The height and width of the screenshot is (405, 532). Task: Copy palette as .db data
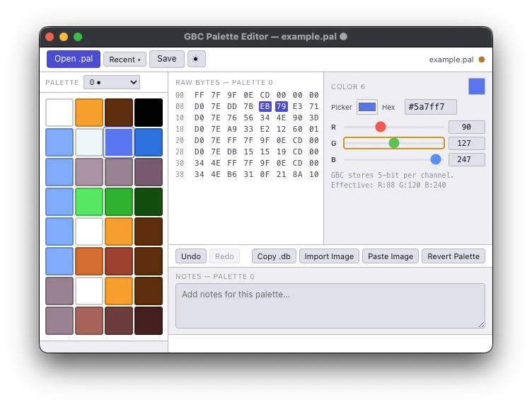coord(274,256)
